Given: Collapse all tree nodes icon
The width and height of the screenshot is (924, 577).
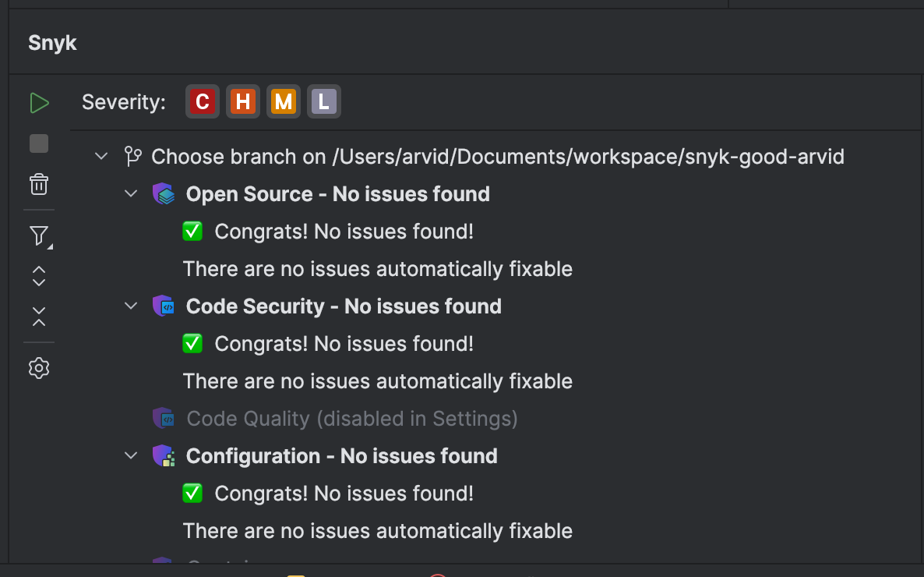Looking at the screenshot, I should click(x=39, y=317).
